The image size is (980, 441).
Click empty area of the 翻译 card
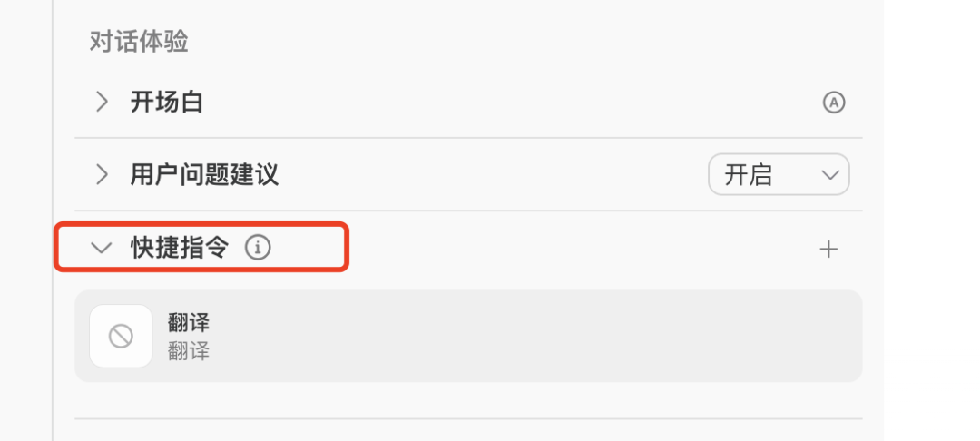tap(544, 337)
